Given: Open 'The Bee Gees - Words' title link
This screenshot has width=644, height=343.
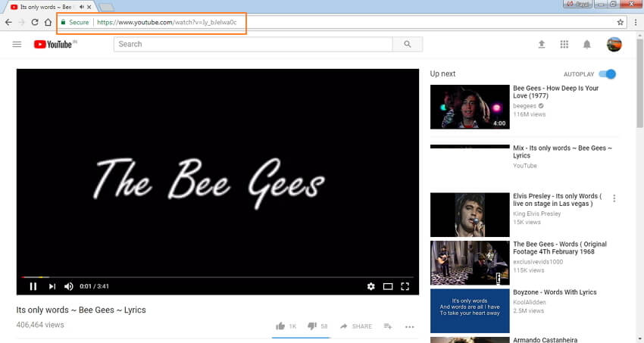Looking at the screenshot, I should click(560, 248).
